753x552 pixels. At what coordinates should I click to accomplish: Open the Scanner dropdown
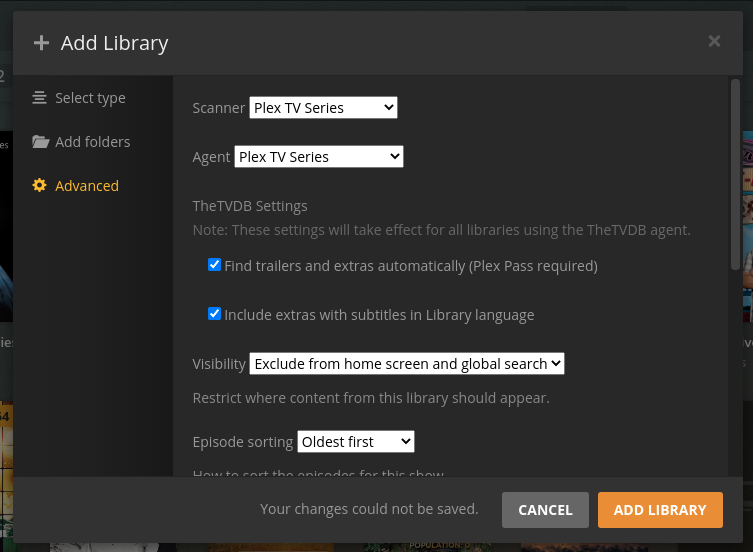click(x=323, y=108)
